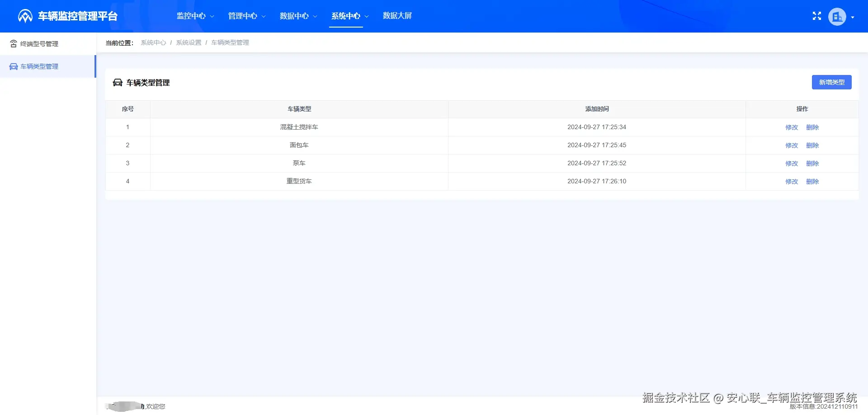Open the user avatar icon
The width and height of the screenshot is (868, 415).
837,16
